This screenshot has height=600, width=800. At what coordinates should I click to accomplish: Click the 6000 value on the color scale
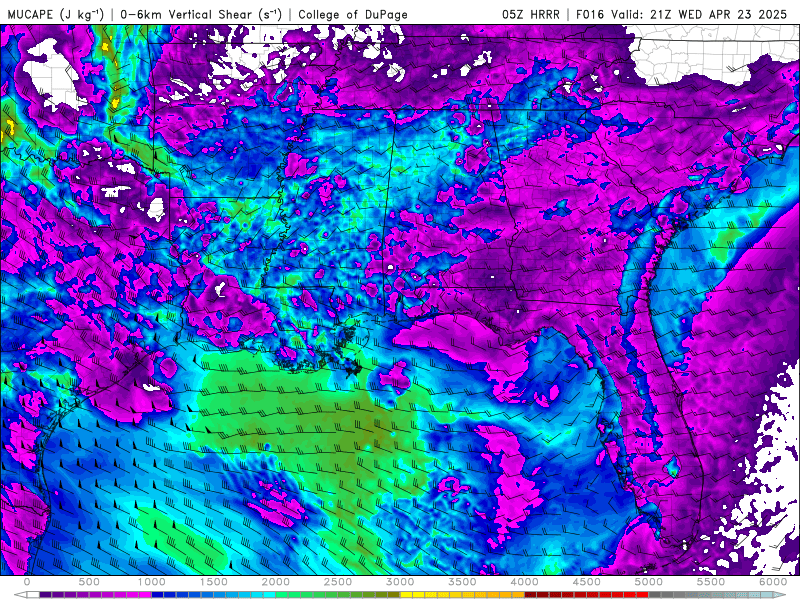point(773,582)
